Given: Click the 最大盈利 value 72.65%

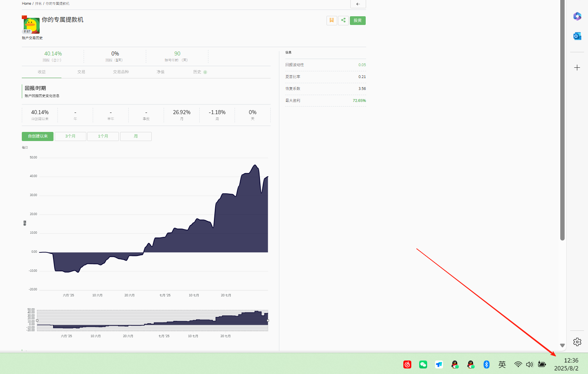Looking at the screenshot, I should (x=359, y=101).
